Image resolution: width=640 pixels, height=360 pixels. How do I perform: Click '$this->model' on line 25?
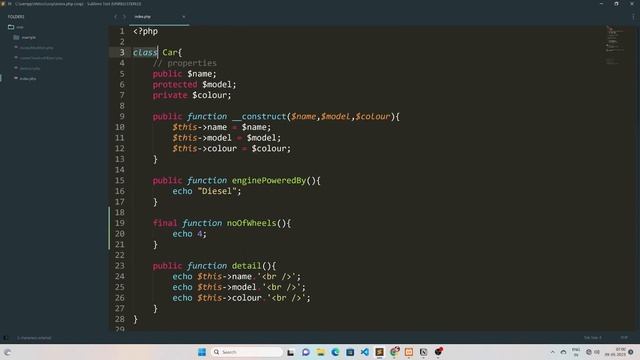coord(227,287)
